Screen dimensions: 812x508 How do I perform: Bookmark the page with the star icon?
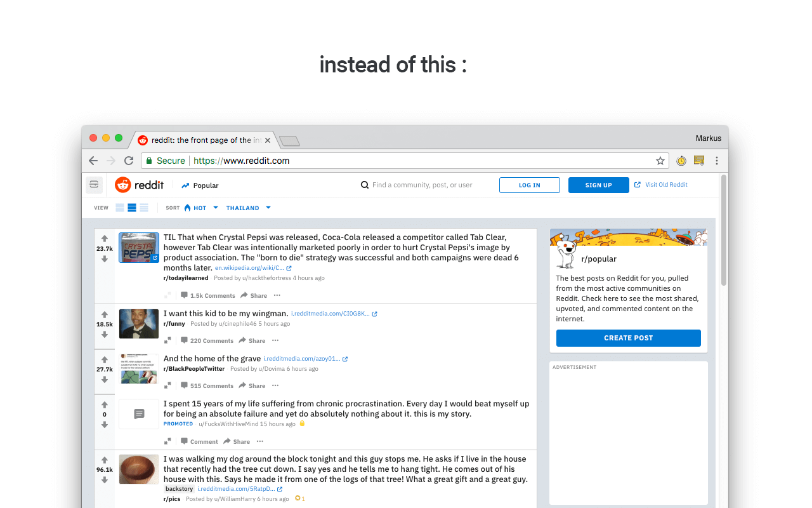click(660, 161)
